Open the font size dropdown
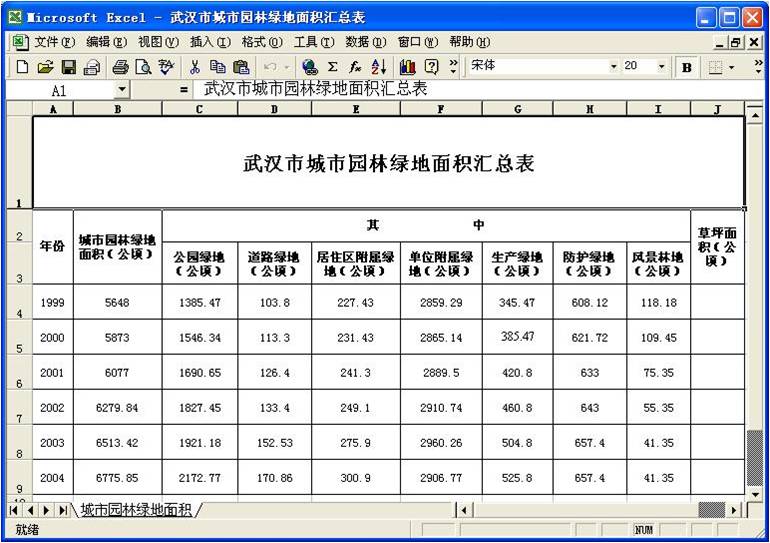Viewport: 770px width, 543px height. (x=661, y=67)
